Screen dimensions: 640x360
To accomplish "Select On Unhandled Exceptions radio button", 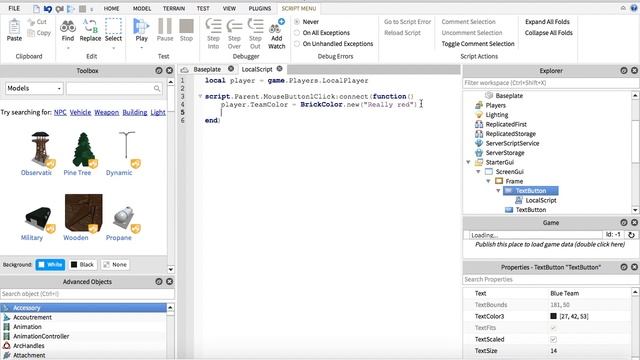I will click(x=297, y=44).
